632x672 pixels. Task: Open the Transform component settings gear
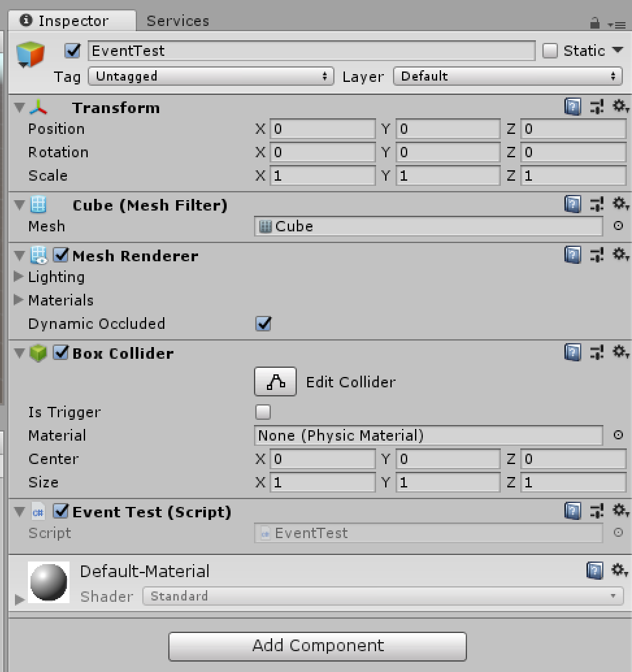[620, 107]
